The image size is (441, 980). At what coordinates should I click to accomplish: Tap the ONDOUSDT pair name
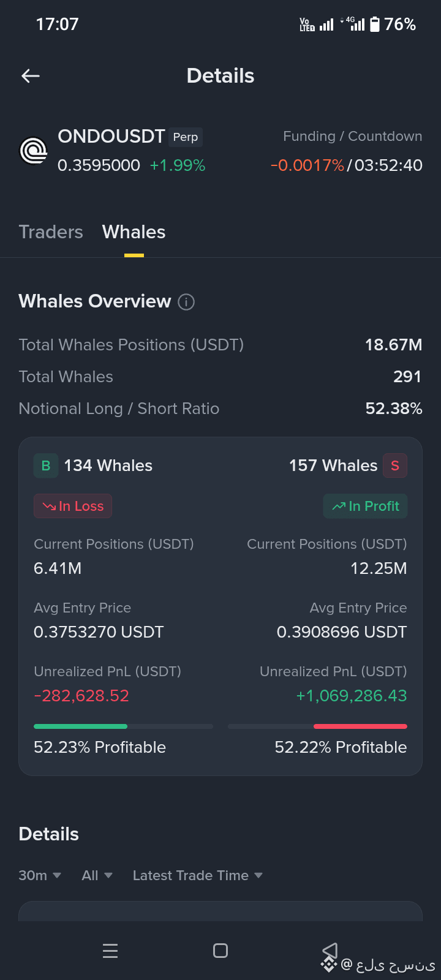click(x=111, y=136)
